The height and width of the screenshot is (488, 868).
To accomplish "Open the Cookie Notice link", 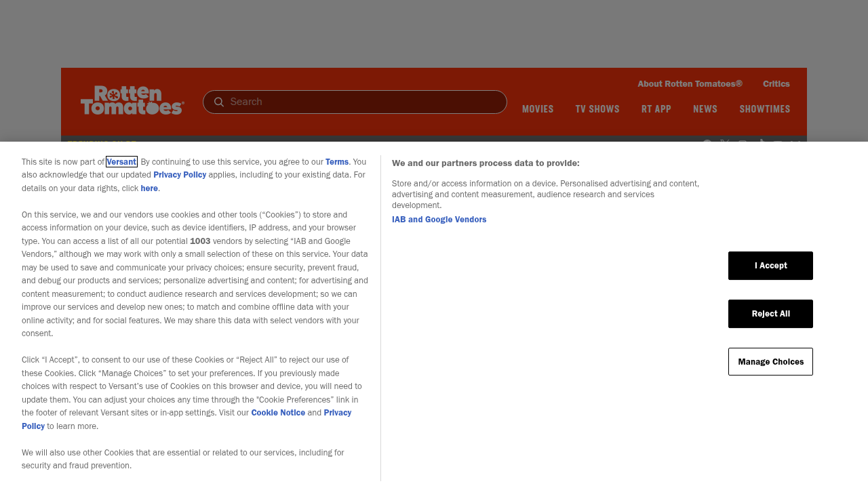I will coord(278,413).
